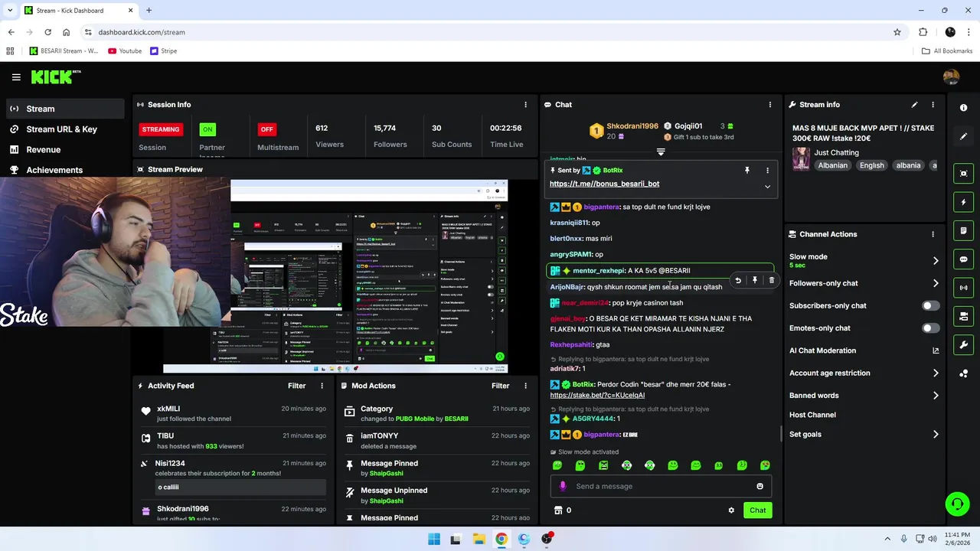
Task: Expand pinned message with chevron
Action: pyautogui.click(x=767, y=186)
